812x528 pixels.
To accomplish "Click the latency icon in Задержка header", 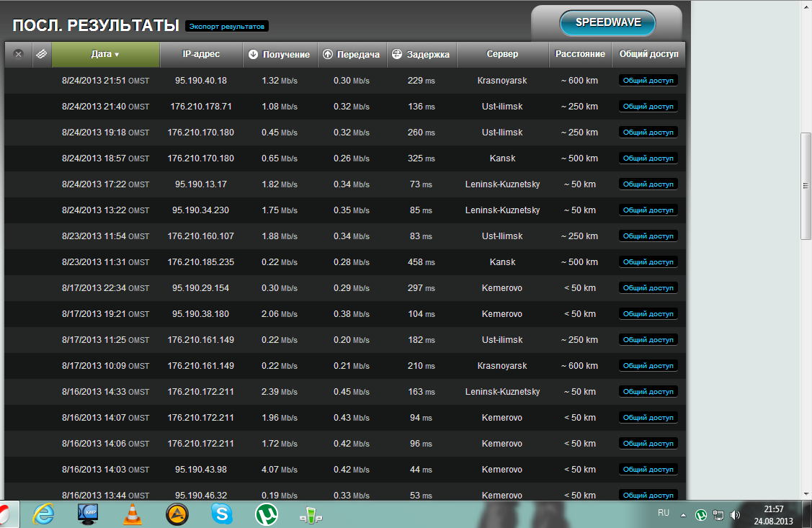I will click(397, 54).
